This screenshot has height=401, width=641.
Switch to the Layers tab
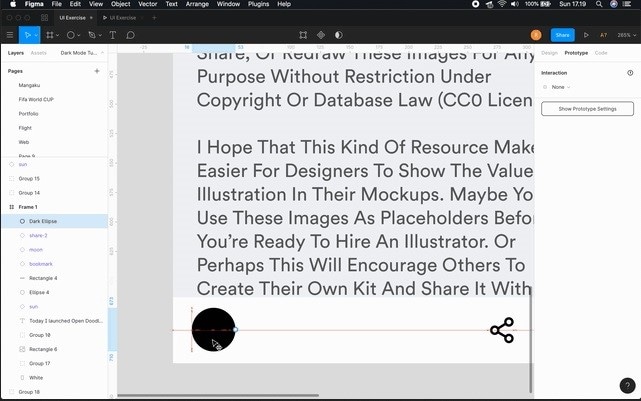(x=16, y=53)
